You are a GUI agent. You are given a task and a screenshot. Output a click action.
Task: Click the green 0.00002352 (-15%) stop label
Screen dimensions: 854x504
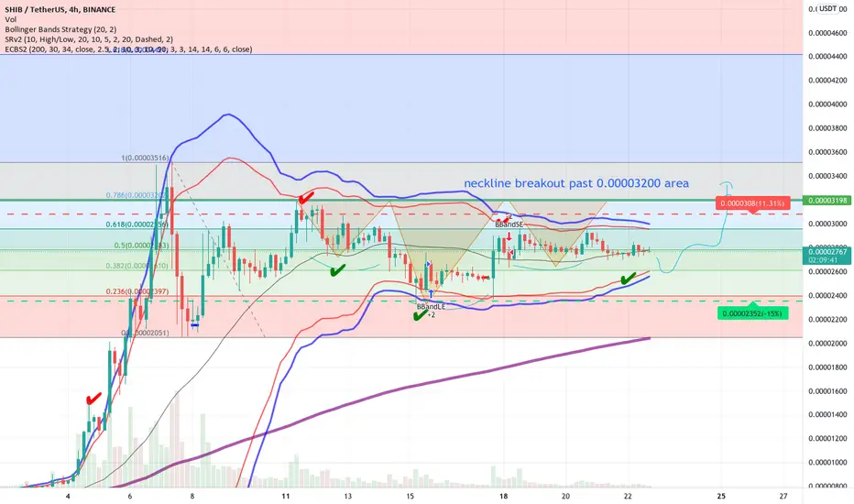752,313
